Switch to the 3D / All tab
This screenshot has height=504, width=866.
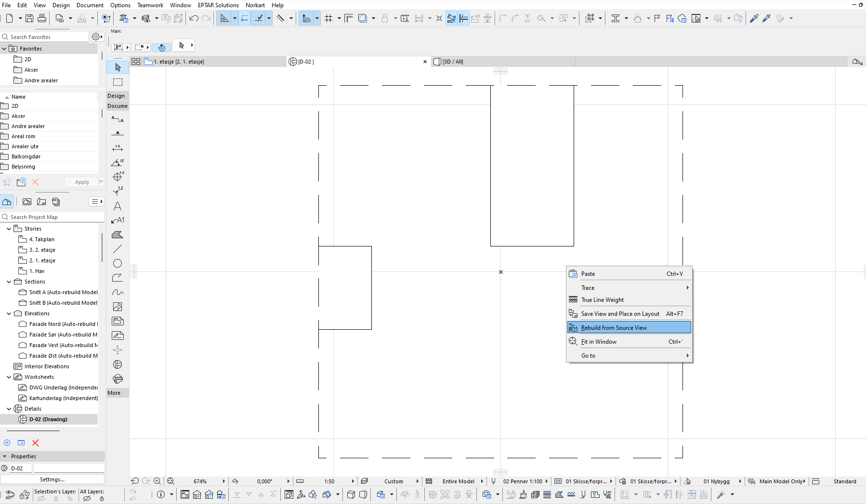(453, 62)
